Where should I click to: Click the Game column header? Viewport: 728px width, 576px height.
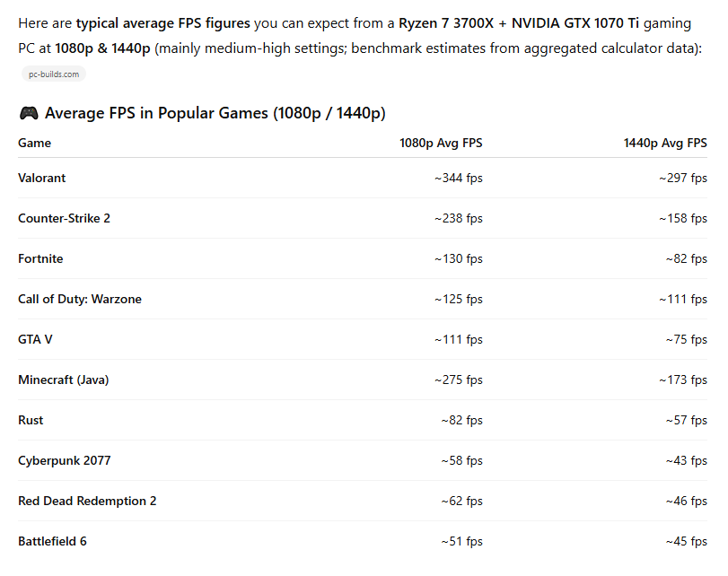pos(34,143)
